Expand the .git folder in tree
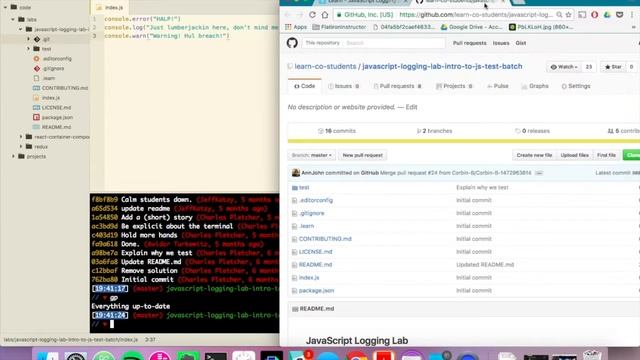This screenshot has height=360, width=640. tap(28, 39)
